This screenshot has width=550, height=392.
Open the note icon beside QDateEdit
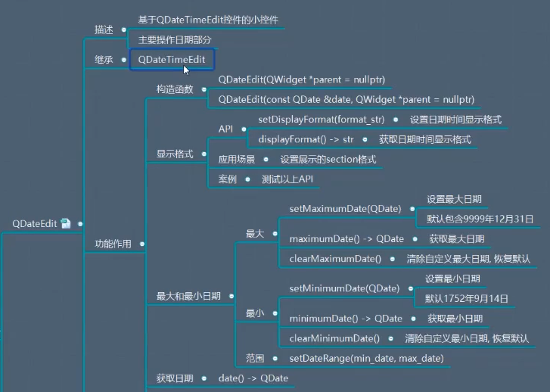click(x=66, y=223)
